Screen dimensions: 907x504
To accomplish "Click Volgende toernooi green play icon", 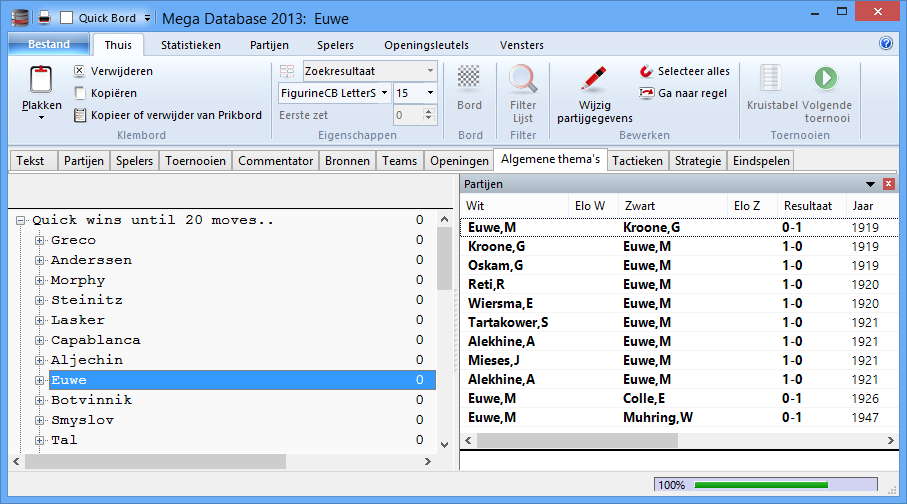I will [825, 78].
